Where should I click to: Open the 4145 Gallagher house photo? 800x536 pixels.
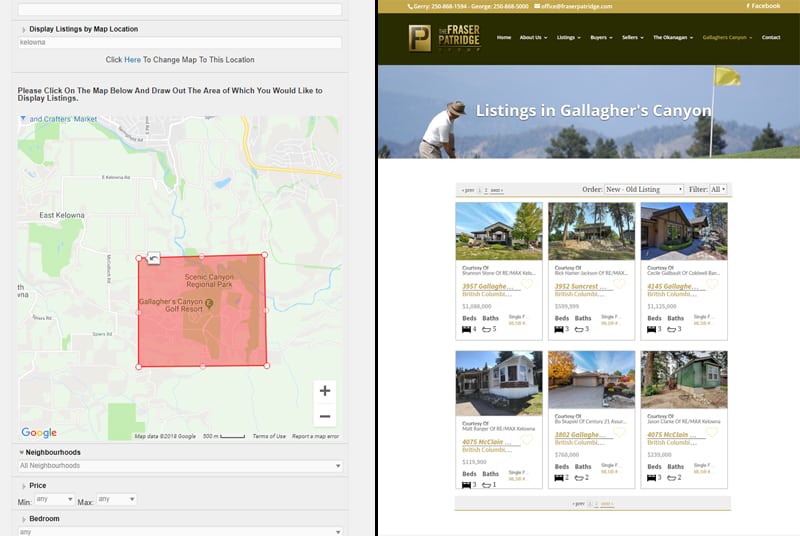tap(684, 231)
